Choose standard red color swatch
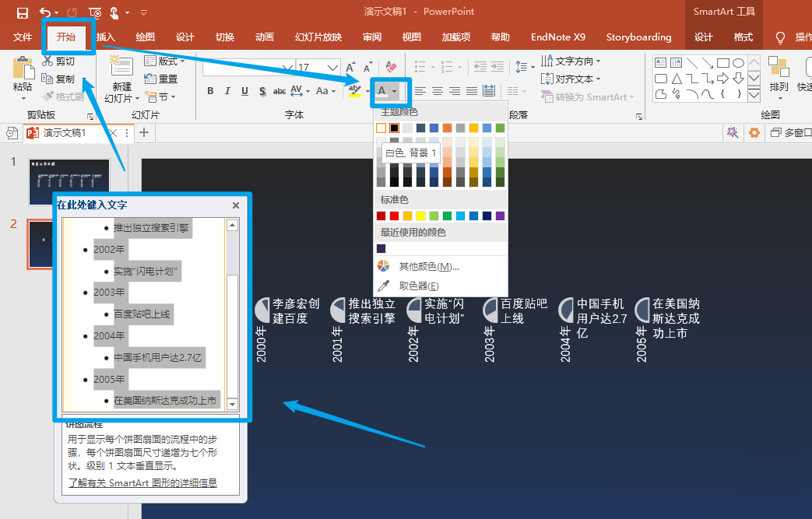The width and height of the screenshot is (812, 519). (394, 216)
